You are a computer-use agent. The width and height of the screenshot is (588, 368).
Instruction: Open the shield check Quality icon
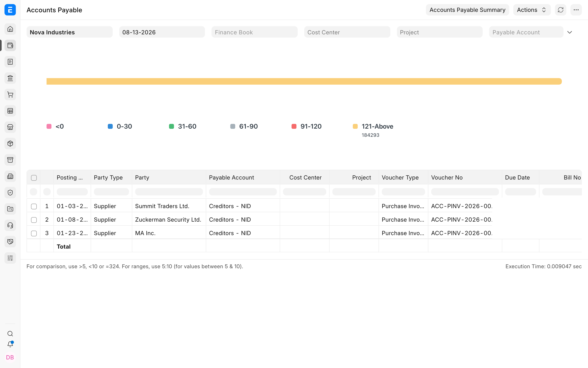point(10,193)
